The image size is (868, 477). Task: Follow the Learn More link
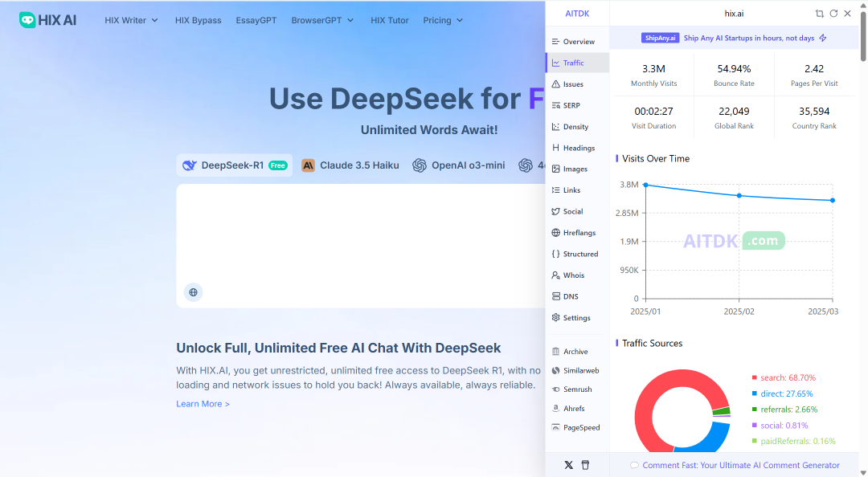pyautogui.click(x=203, y=404)
